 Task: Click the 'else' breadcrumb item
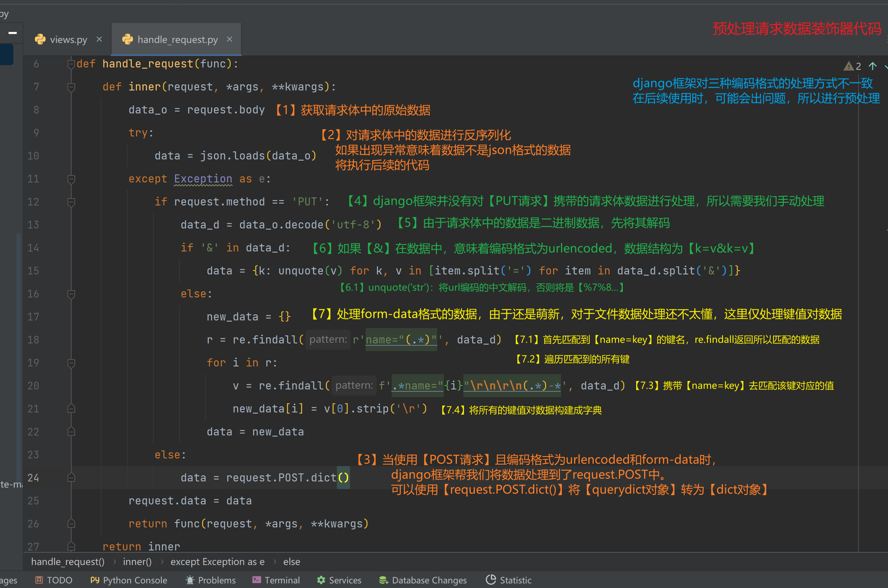coord(292,562)
